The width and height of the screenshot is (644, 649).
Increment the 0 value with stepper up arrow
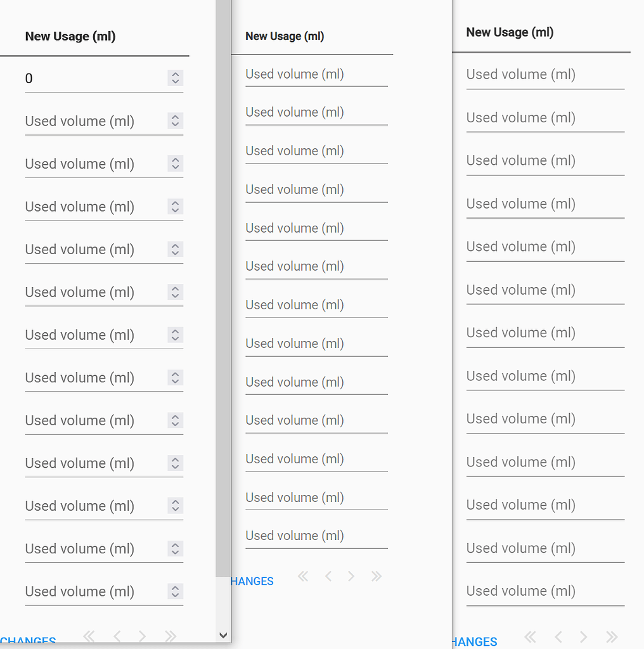click(x=175, y=75)
